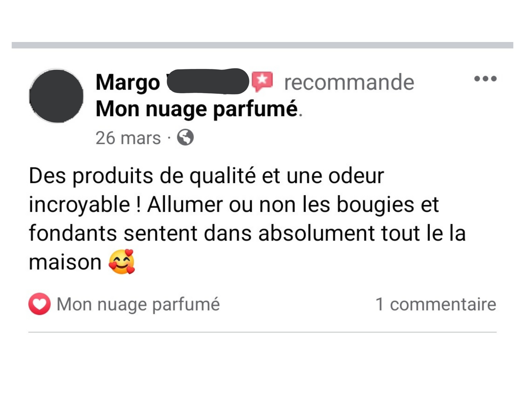This screenshot has width=525, height=420.
Task: Click the word incroyable in the review
Action: (79, 205)
